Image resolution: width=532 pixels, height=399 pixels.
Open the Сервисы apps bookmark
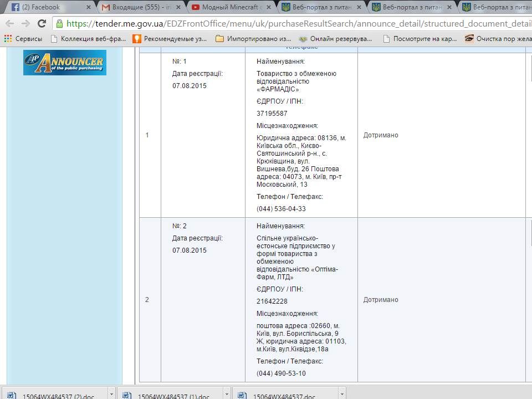(23, 39)
